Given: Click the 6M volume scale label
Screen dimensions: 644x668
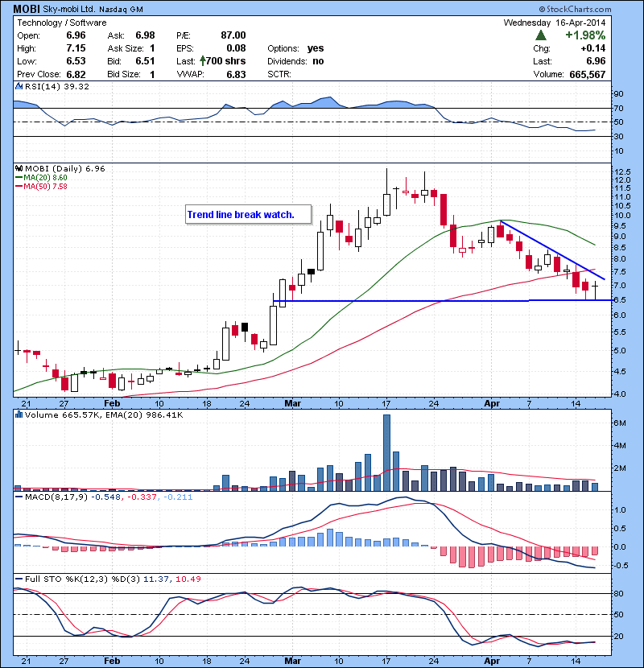Looking at the screenshot, I should (x=620, y=423).
